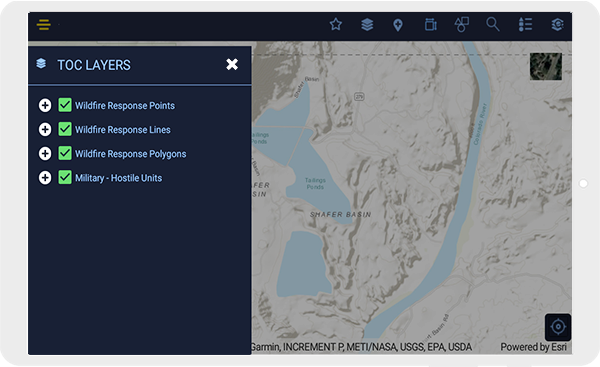The height and width of the screenshot is (367, 600).
Task: Switch basemap using satellite thumbnail
Action: tap(546, 67)
